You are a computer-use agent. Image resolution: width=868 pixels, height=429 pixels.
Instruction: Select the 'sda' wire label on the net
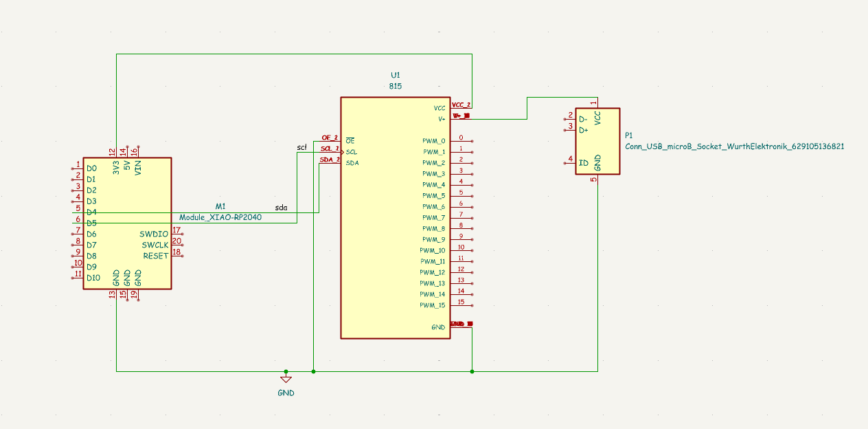click(x=279, y=206)
